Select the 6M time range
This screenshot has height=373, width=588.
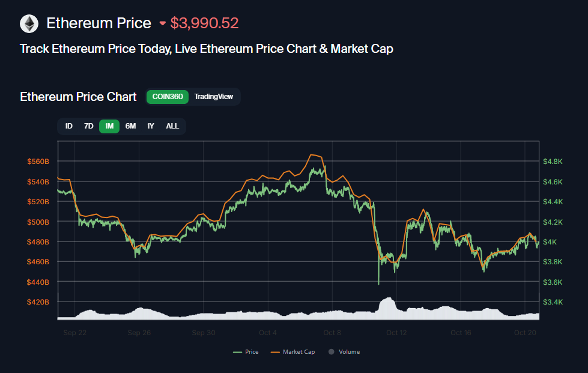pyautogui.click(x=130, y=126)
